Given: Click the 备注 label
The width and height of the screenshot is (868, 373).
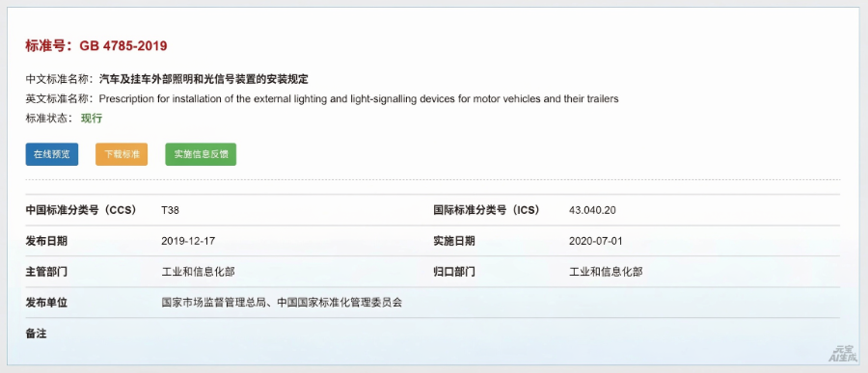Looking at the screenshot, I should (36, 333).
